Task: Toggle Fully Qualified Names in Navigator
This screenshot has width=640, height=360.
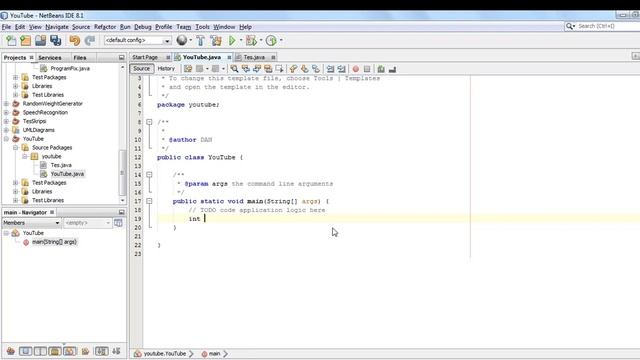Action: coord(85,351)
